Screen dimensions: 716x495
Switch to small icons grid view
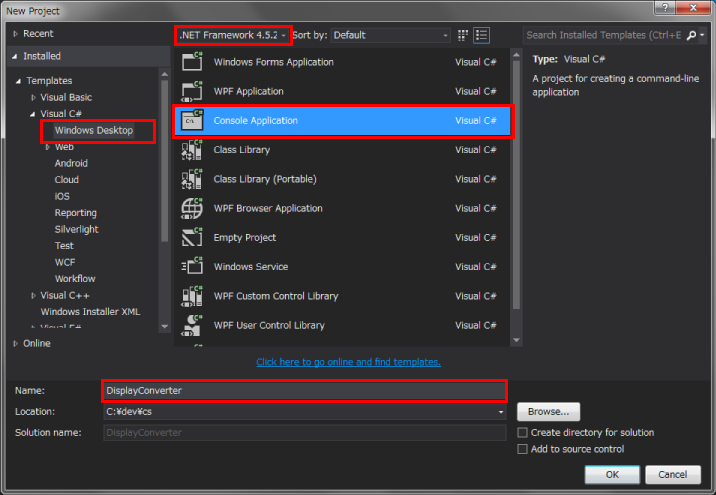[x=463, y=35]
